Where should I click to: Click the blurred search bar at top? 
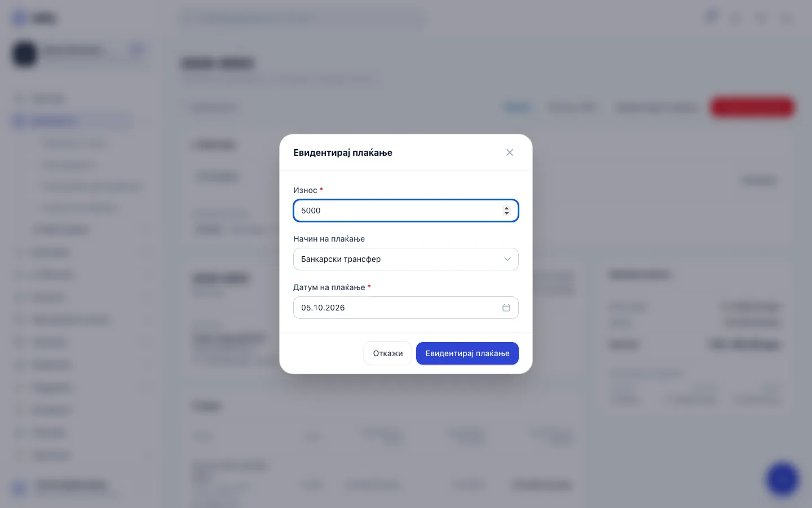pyautogui.click(x=302, y=18)
